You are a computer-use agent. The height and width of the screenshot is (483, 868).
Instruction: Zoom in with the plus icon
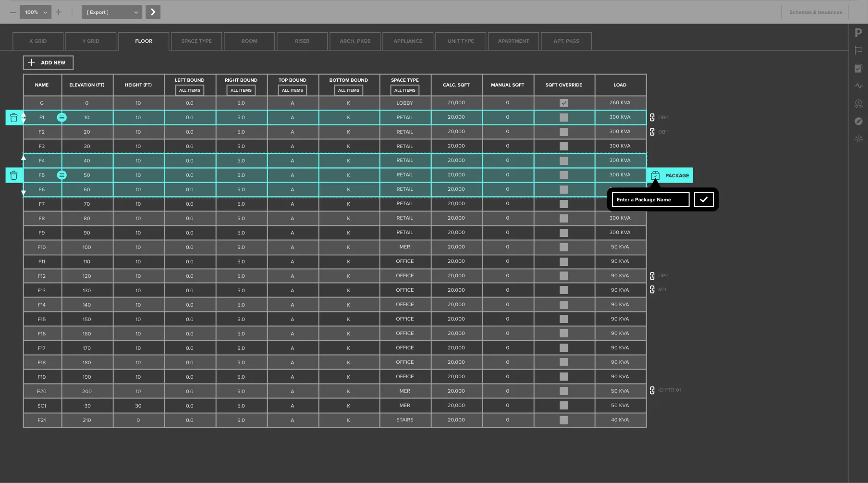[59, 12]
